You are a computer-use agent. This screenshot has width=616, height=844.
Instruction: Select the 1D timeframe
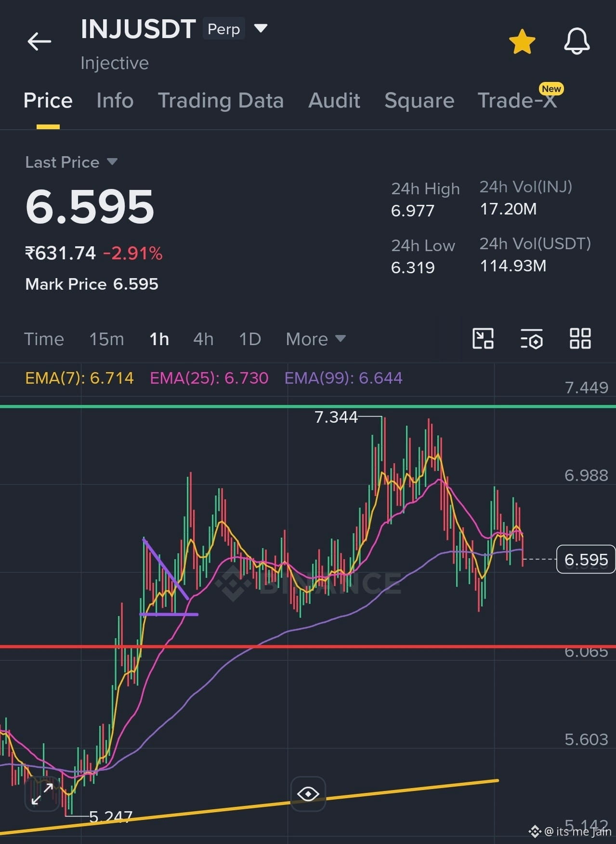tap(250, 339)
